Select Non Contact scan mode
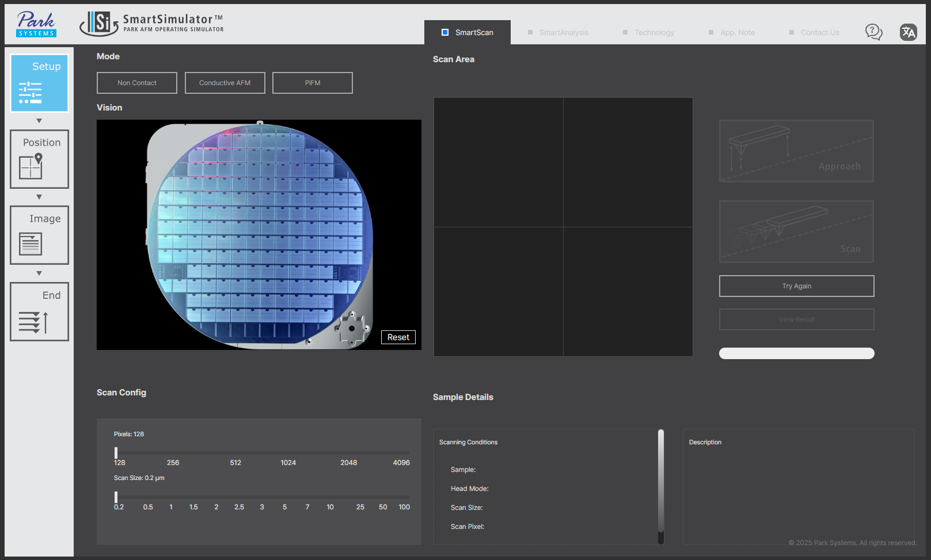This screenshot has height=560, width=931. tap(136, 82)
